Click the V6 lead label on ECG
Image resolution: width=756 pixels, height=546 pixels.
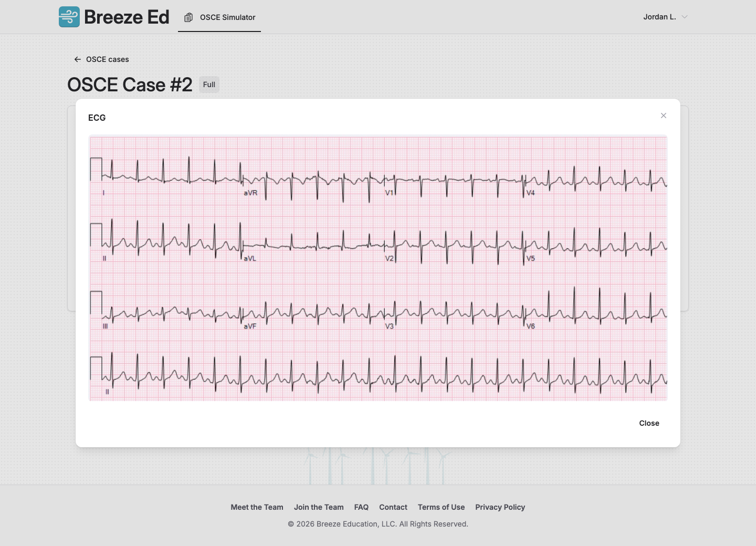coord(530,326)
